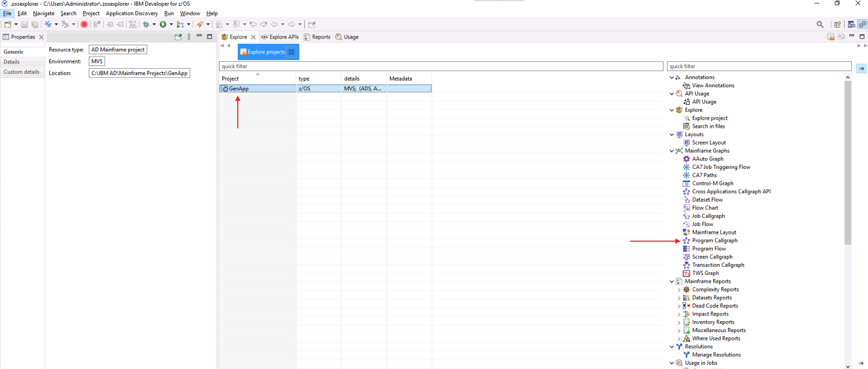Close the Explore projects tab
The width and height of the screenshot is (868, 369).
[x=292, y=52]
